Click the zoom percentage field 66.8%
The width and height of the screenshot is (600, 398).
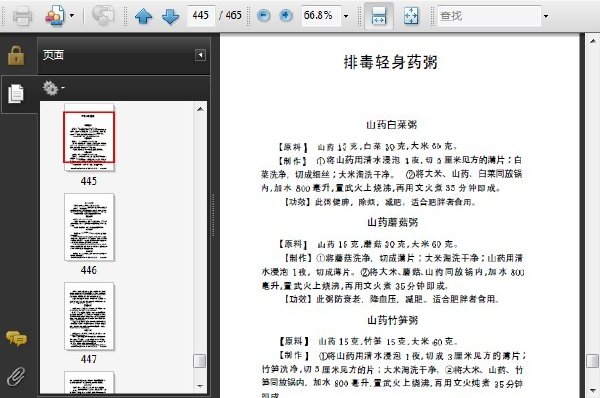point(321,15)
